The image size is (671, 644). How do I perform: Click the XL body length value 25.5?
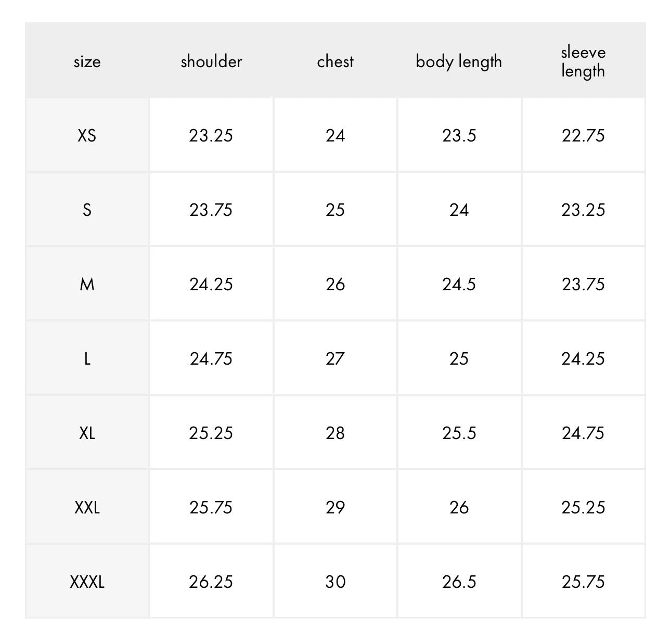point(459,433)
